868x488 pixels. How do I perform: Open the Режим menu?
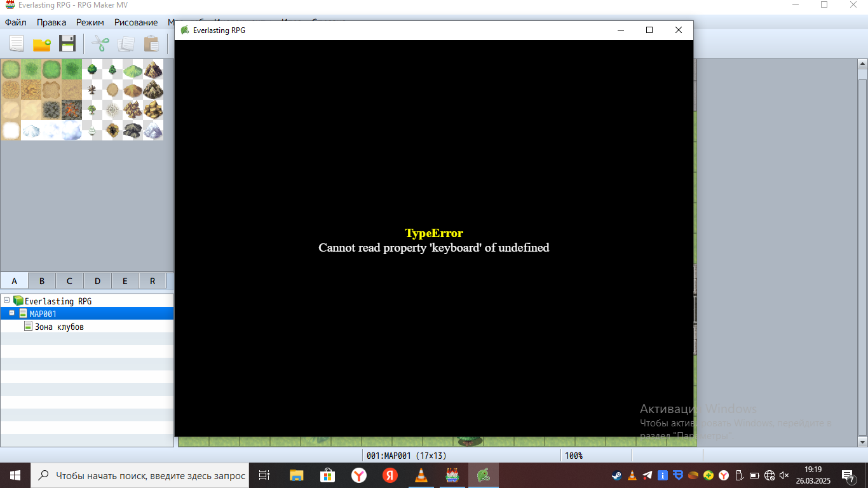(90, 22)
